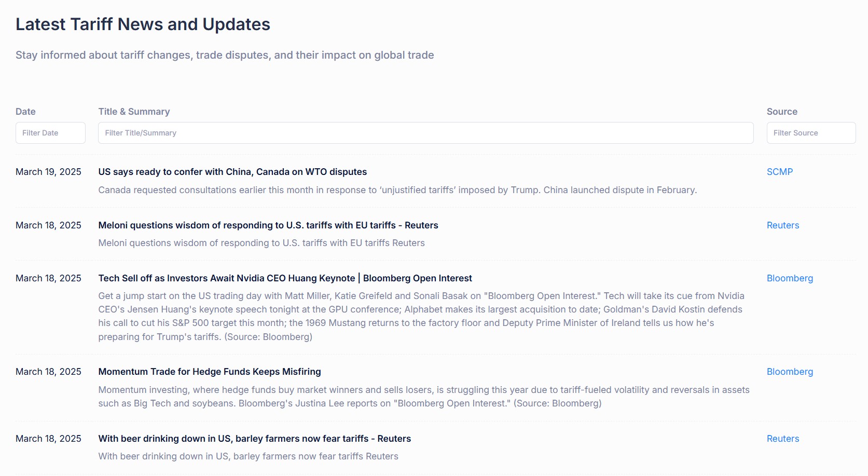Click the Tech Sell off Nvidia headline

point(285,278)
